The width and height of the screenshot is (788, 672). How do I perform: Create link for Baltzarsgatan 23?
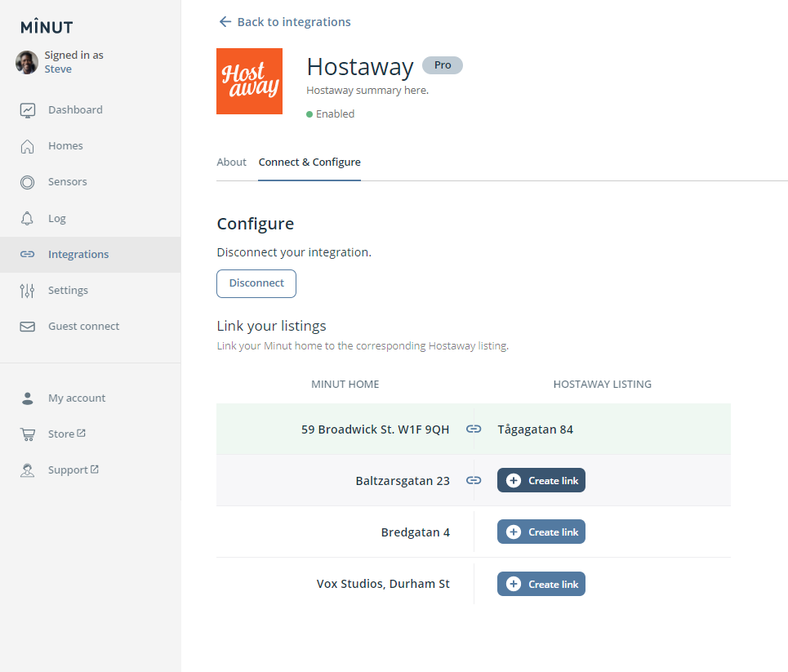pos(541,480)
